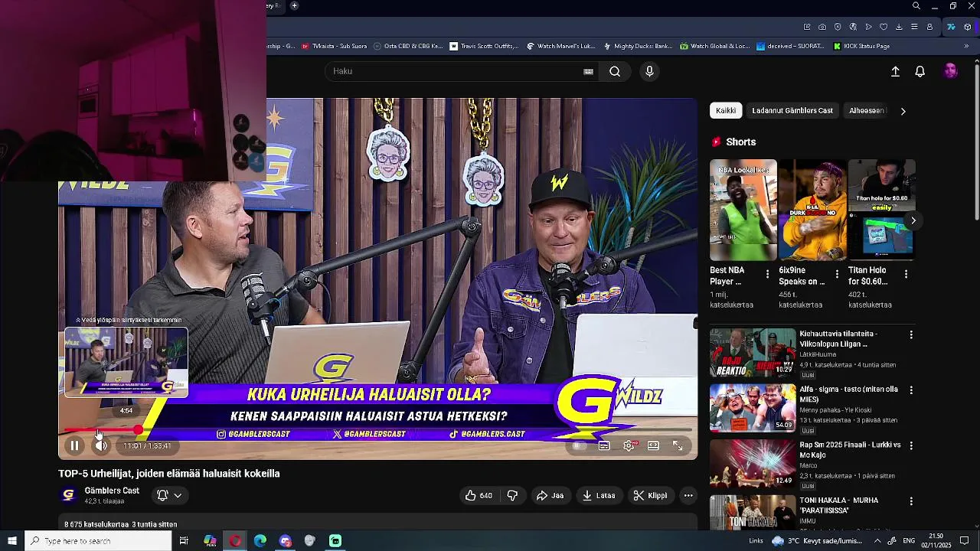Like the video with 640 likes

[479, 495]
